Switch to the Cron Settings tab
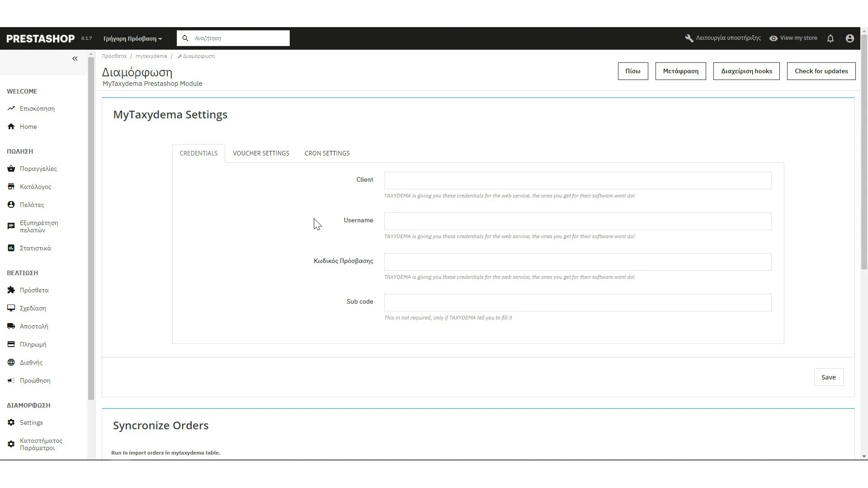Screen dimensions: 868x488 pyautogui.click(x=327, y=153)
